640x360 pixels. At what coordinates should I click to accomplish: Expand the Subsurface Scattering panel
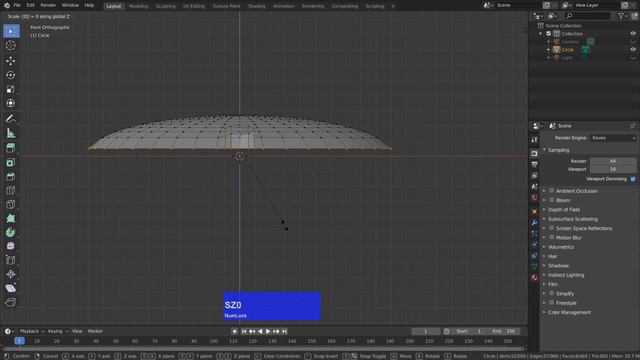click(573, 219)
